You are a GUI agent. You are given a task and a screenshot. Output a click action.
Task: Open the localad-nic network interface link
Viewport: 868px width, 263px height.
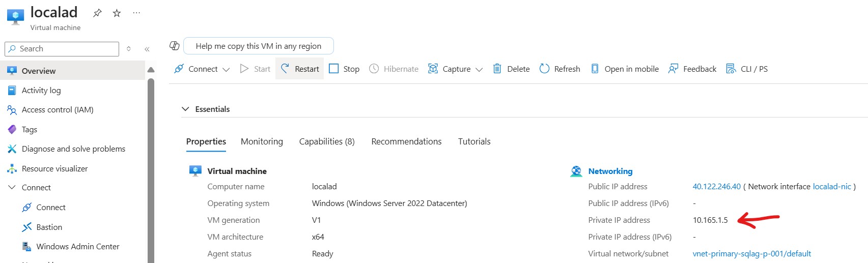(x=832, y=187)
